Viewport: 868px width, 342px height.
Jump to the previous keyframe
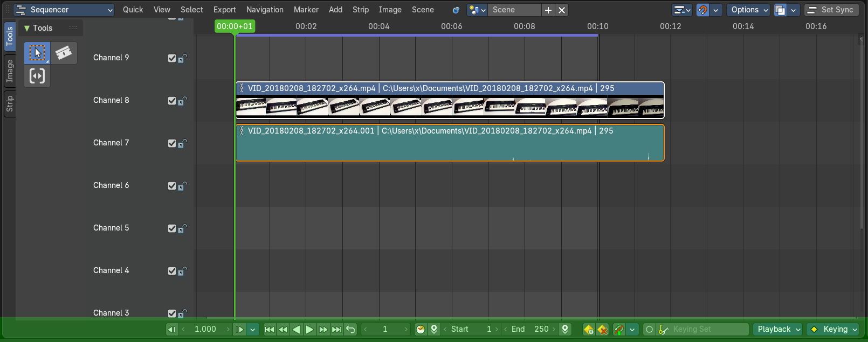coord(283,329)
